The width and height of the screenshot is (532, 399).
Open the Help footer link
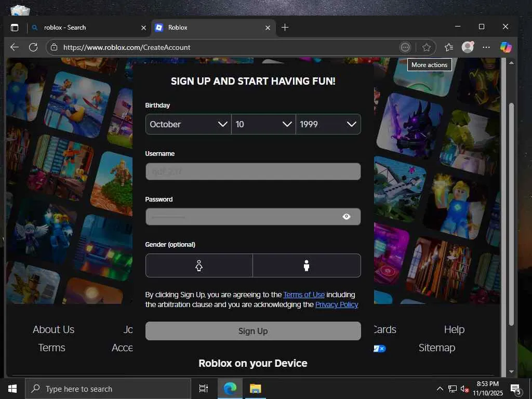(454, 329)
